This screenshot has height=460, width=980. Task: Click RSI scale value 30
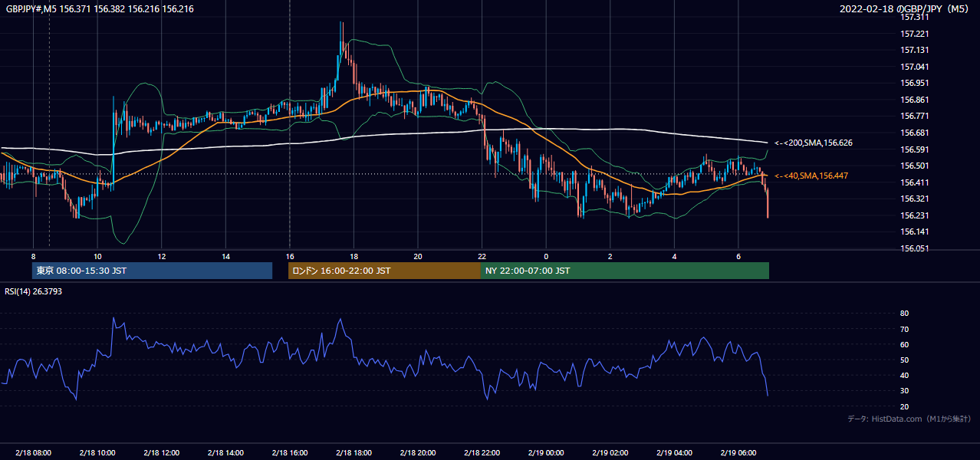(904, 390)
